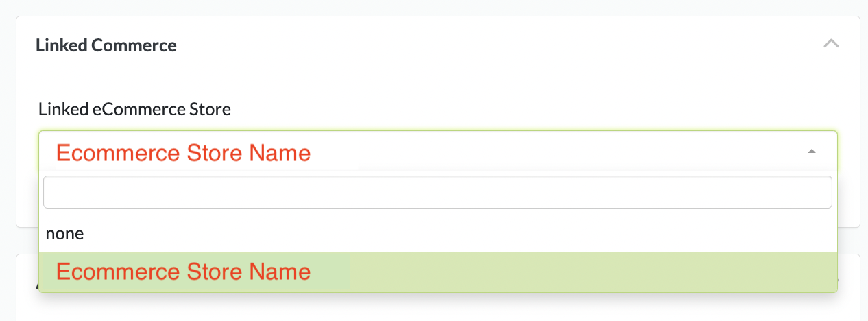
Task: Close the store dropdown via its arrow
Action: click(x=812, y=152)
